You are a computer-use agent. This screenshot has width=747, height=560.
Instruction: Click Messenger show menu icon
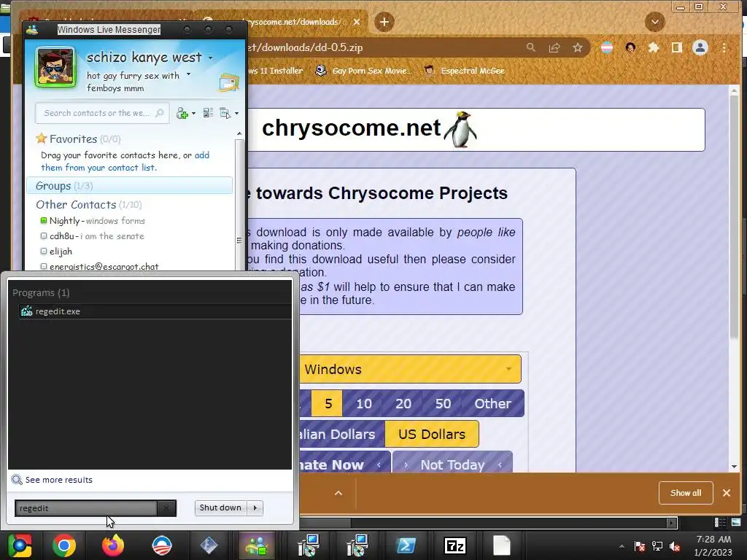point(225,113)
